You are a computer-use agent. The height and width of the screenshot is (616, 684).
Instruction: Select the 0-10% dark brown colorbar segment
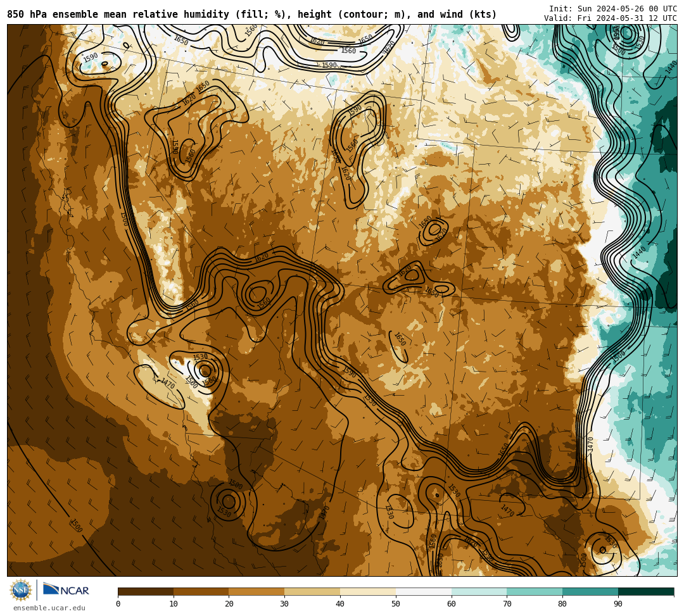(x=146, y=591)
